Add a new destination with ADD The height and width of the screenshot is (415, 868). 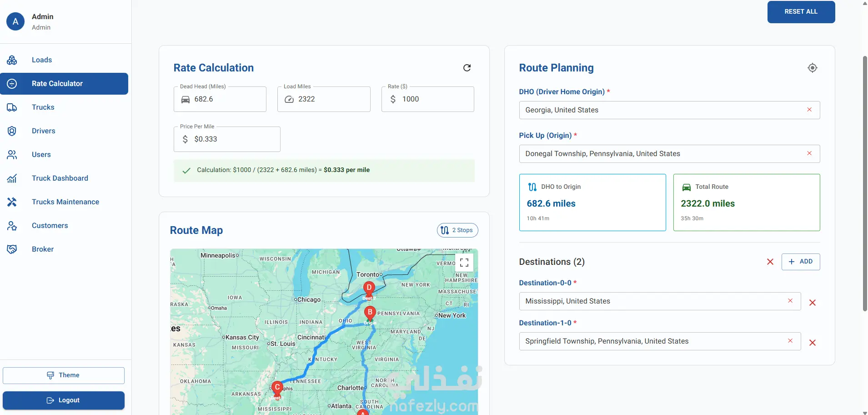(801, 262)
